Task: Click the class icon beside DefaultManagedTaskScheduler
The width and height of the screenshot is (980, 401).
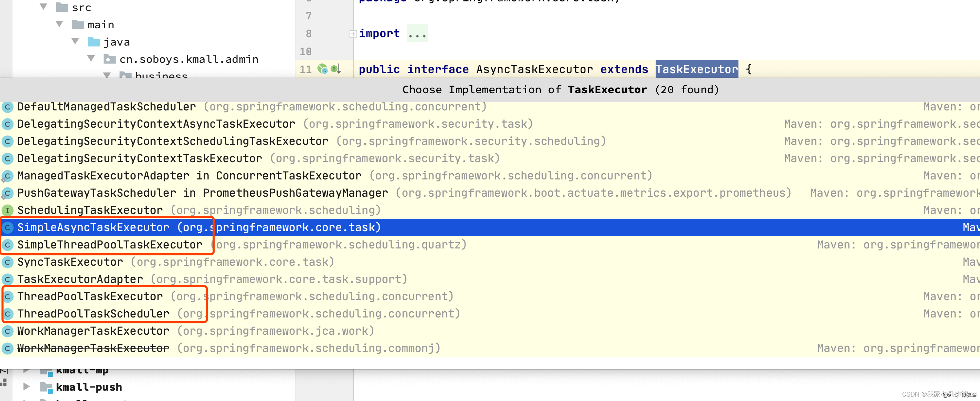Action: point(7,107)
